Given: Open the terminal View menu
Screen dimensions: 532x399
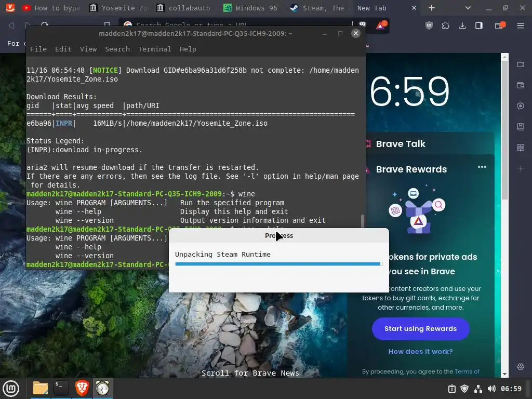Looking at the screenshot, I should tap(88, 49).
